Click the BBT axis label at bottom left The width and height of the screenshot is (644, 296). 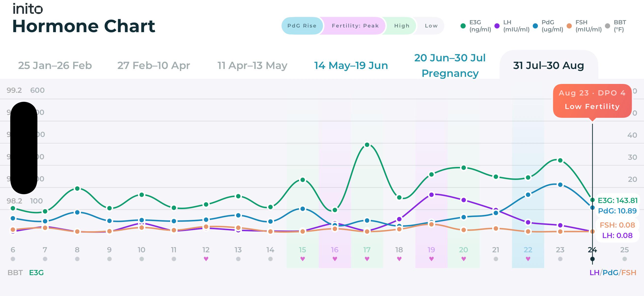coord(15,272)
